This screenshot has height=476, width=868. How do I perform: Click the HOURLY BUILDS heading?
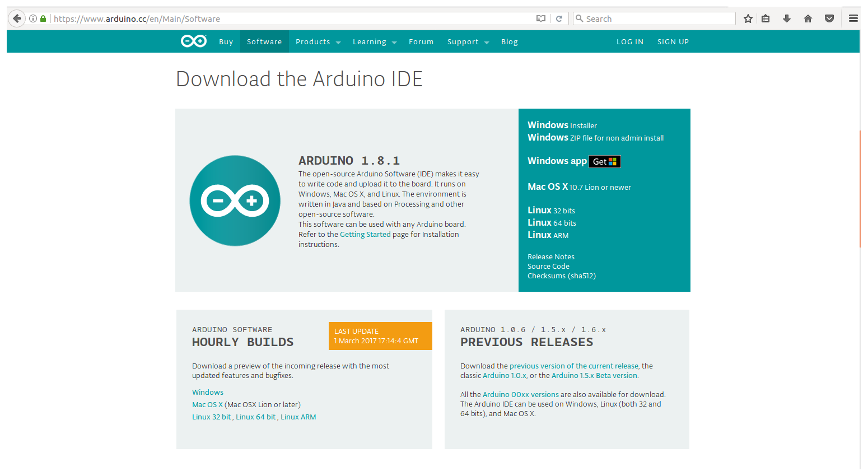[242, 342]
